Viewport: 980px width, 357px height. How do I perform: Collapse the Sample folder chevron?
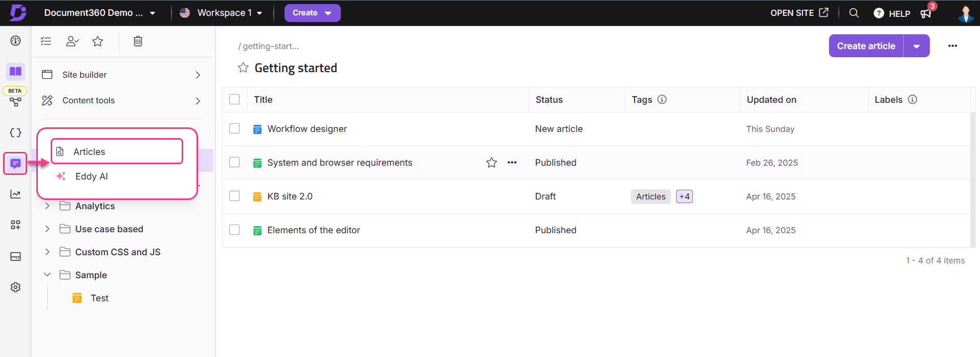(x=47, y=275)
